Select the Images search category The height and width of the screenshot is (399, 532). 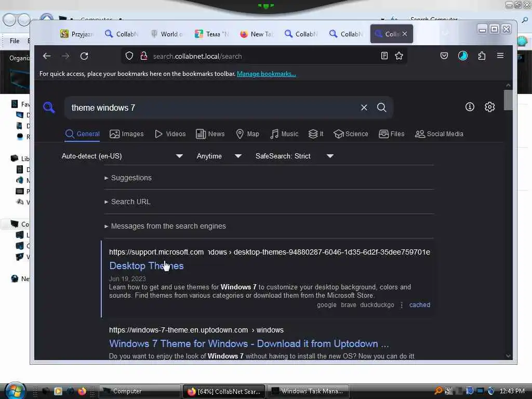[127, 134]
